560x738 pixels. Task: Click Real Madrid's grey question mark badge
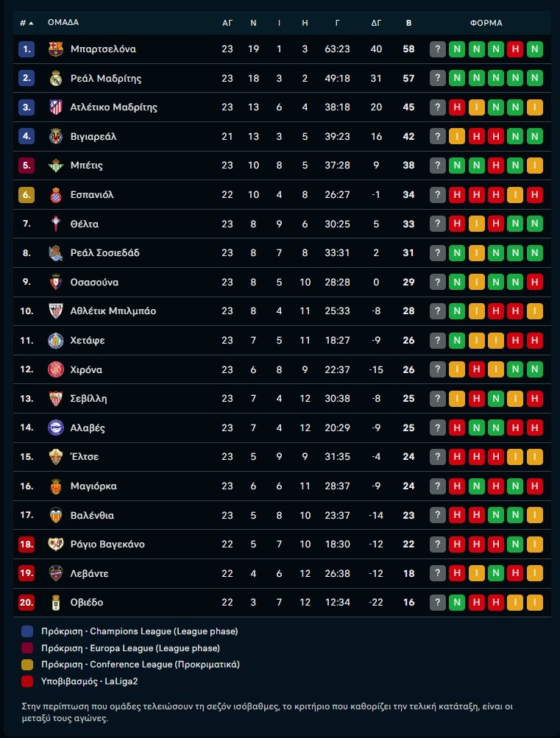point(438,79)
